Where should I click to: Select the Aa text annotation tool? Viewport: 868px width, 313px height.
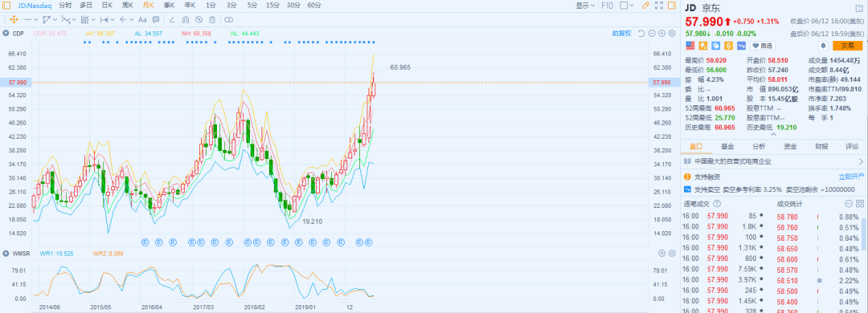pyautogui.click(x=142, y=19)
